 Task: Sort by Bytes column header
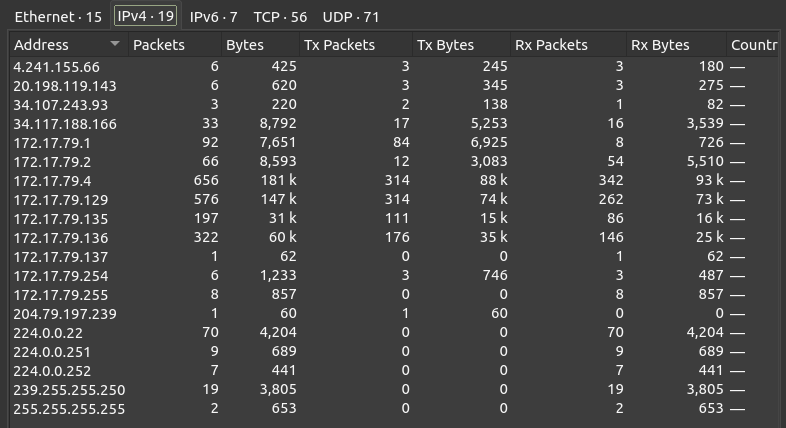pos(245,45)
